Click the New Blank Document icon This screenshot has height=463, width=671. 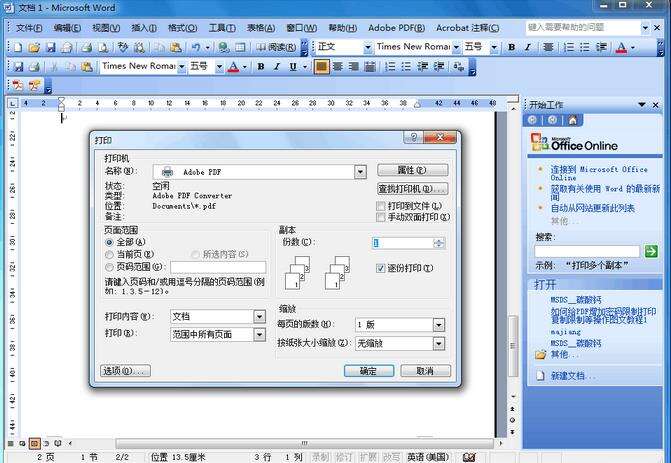click(18, 47)
